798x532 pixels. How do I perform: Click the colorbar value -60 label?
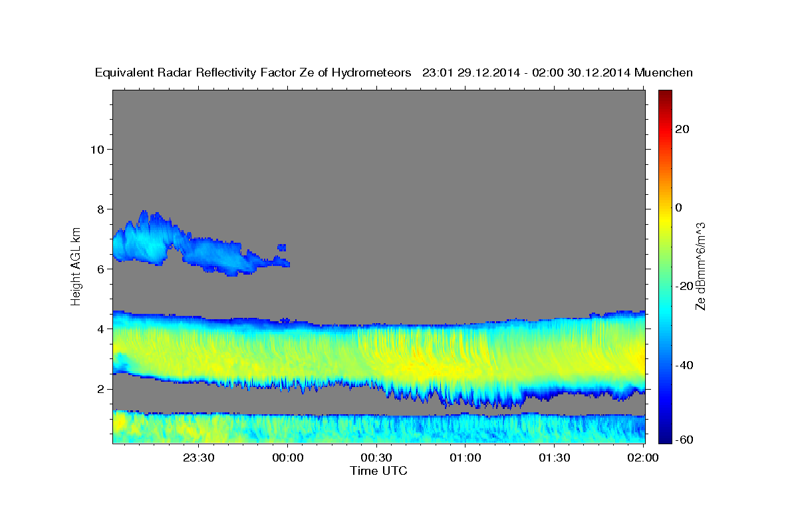tap(685, 439)
